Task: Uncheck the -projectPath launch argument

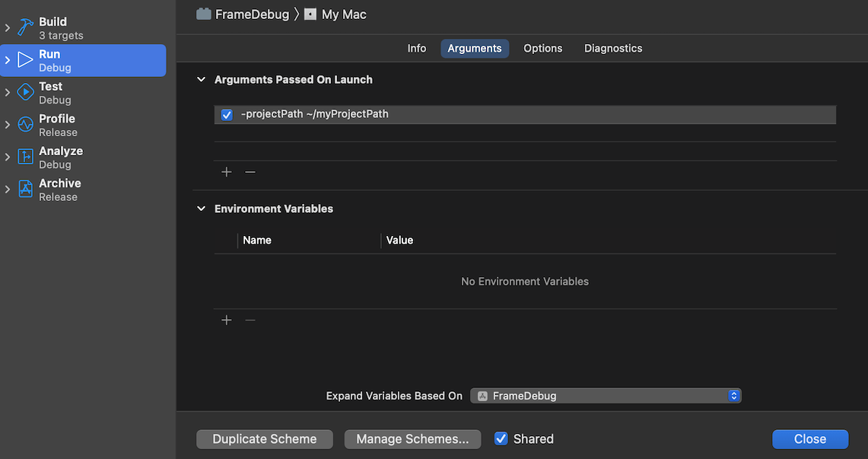Action: click(226, 114)
